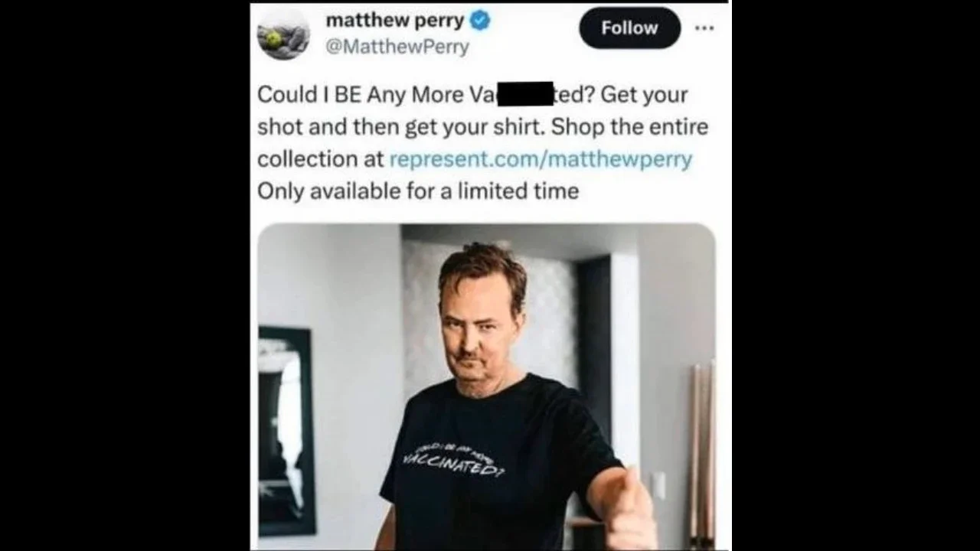Click the black letterbox area left of the tweet
Viewport: 980px width, 551px height.
pos(125,275)
